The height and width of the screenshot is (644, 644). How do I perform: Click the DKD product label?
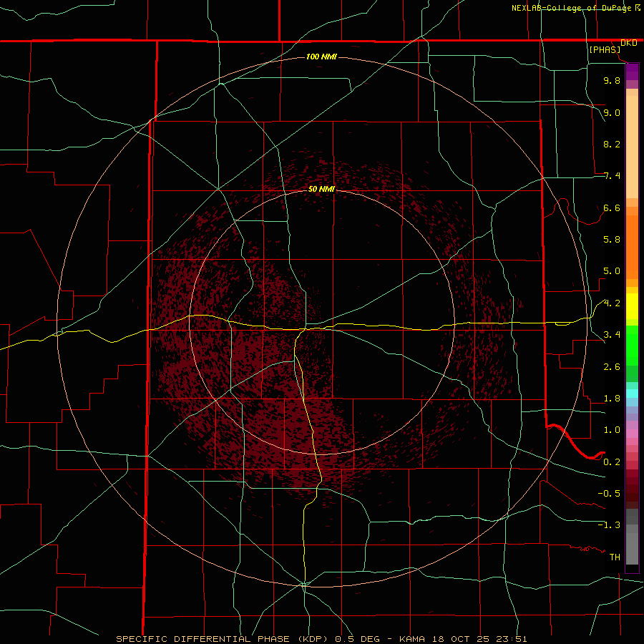click(628, 43)
